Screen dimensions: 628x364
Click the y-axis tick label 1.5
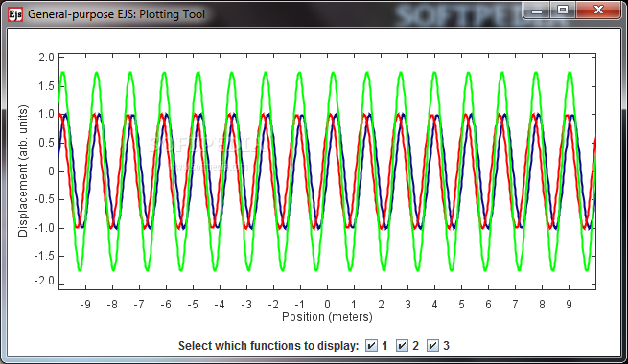tap(46, 86)
